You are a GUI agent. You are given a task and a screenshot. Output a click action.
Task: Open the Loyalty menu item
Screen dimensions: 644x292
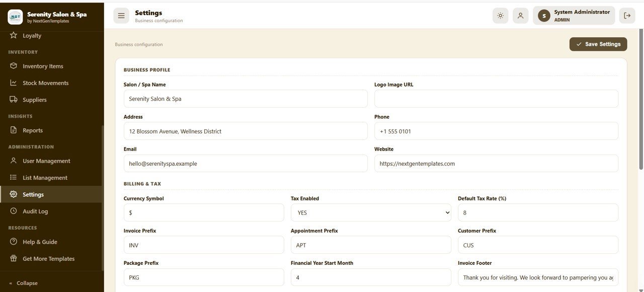tap(51, 36)
